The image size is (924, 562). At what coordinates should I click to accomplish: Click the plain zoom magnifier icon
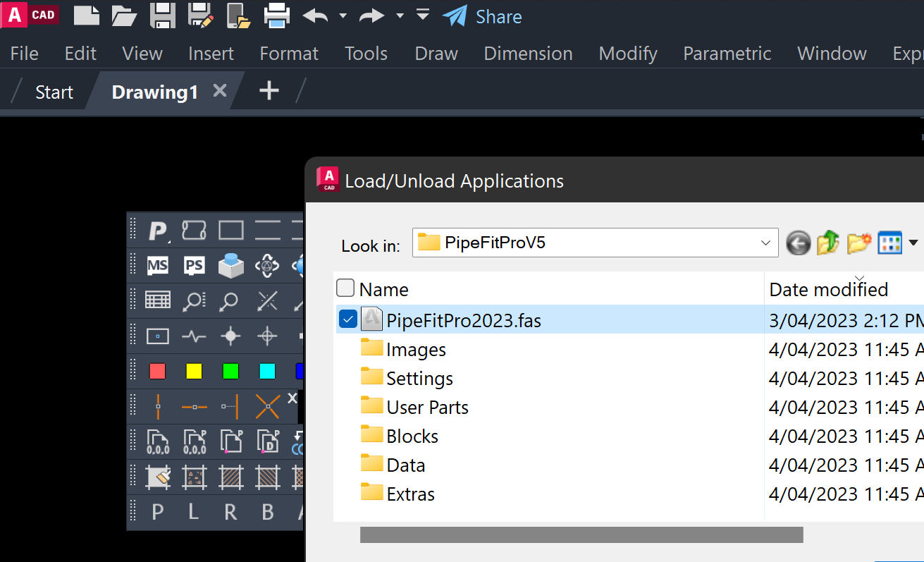[229, 302]
